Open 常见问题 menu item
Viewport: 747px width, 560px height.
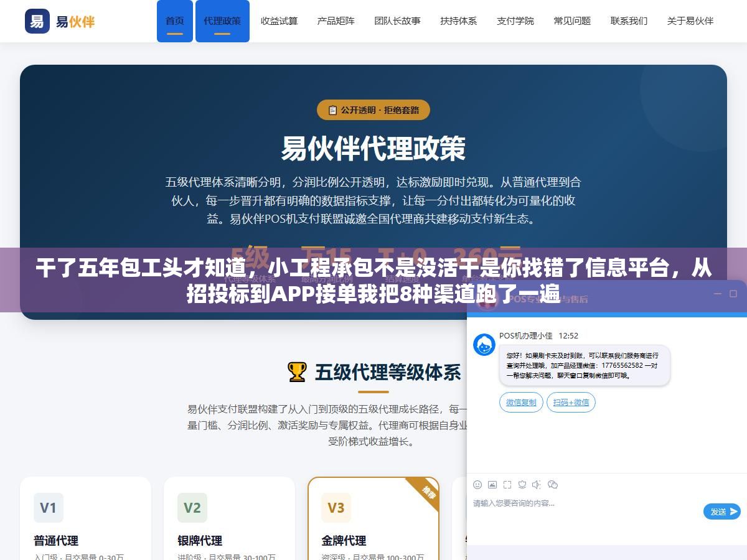click(x=572, y=21)
